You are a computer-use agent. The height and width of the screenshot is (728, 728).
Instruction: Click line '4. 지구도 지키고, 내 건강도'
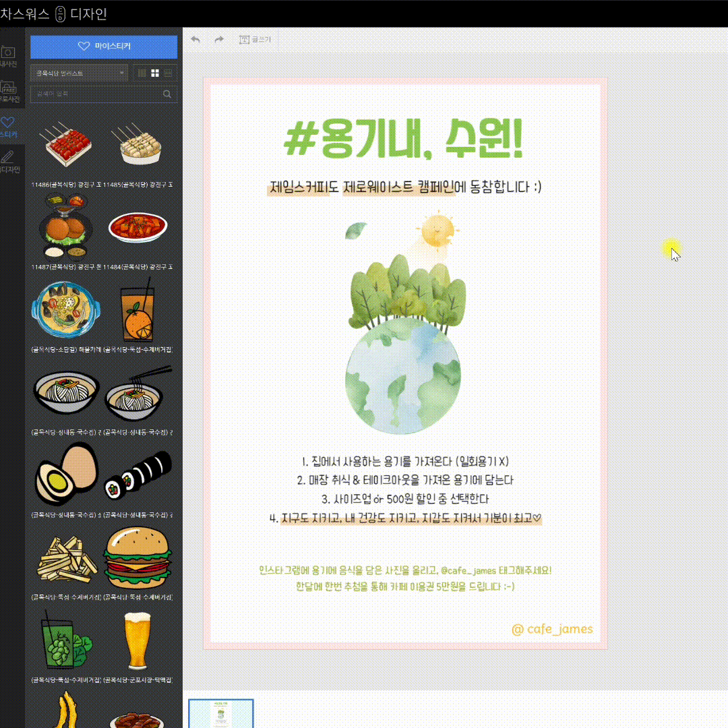click(405, 518)
